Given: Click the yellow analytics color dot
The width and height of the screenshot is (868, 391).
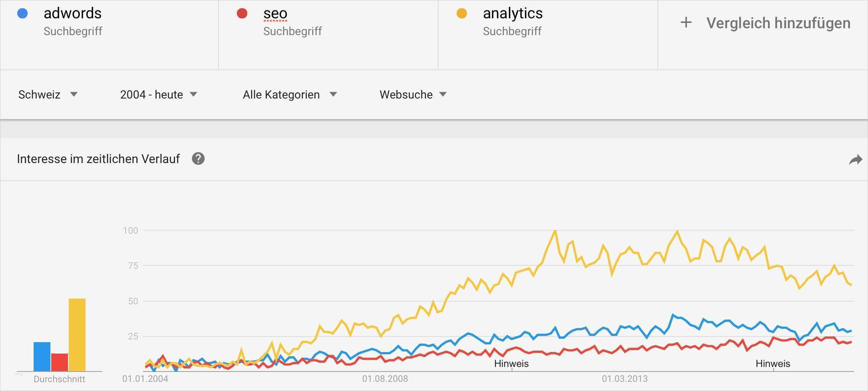Looking at the screenshot, I should [x=462, y=14].
